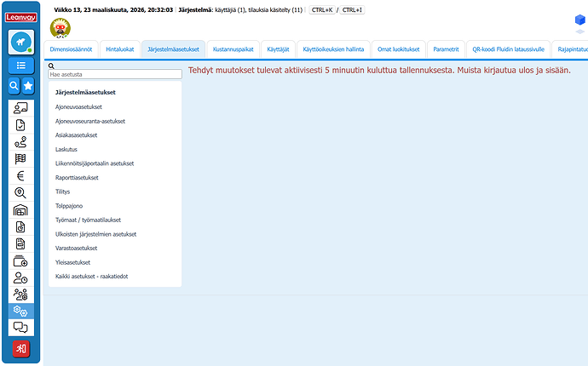Click the CTRL+I shortcut button

(x=352, y=10)
